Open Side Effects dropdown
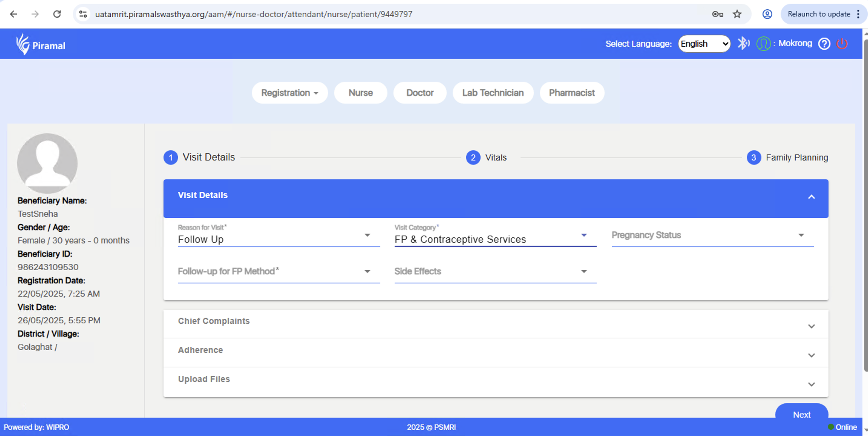 point(495,272)
